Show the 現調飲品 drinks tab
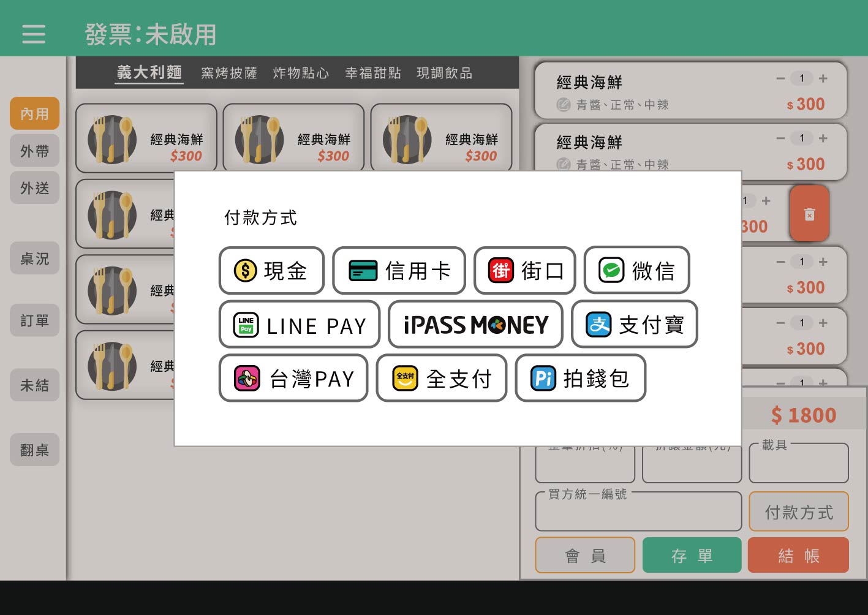This screenshot has width=868, height=615. [x=445, y=74]
